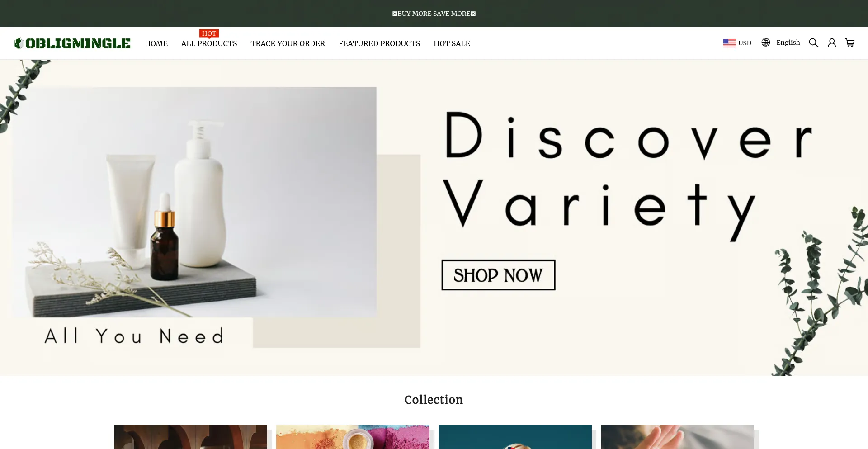868x449 pixels.
Task: Open the USD currency selector
Action: pos(737,43)
